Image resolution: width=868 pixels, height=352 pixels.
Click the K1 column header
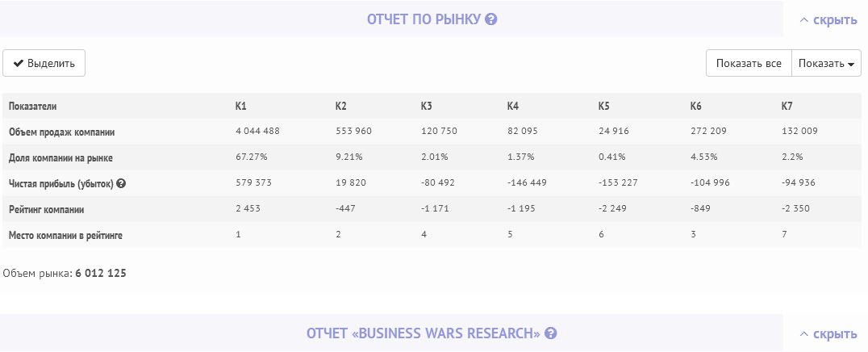click(241, 106)
